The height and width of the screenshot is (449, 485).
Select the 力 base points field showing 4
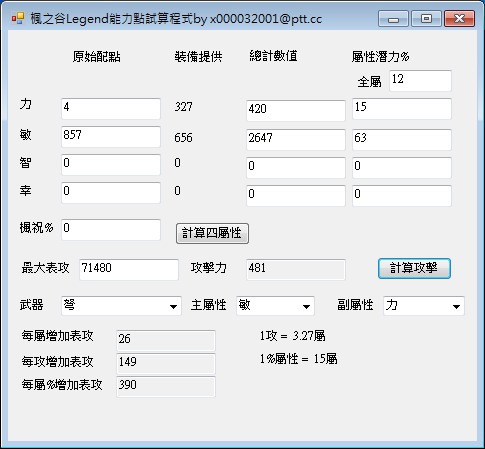111,109
